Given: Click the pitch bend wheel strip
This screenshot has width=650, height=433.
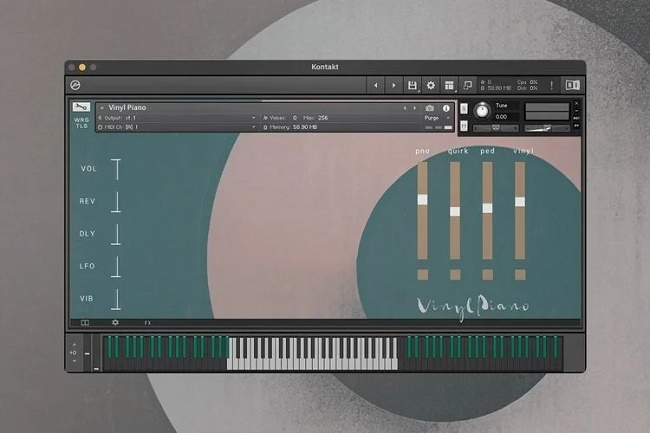Looking at the screenshot, I should (x=87, y=353).
